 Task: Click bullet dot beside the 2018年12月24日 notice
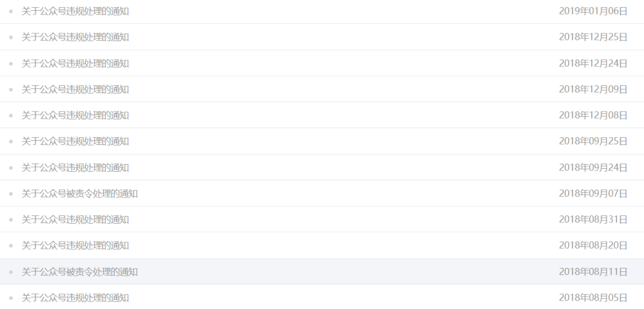coord(11,63)
